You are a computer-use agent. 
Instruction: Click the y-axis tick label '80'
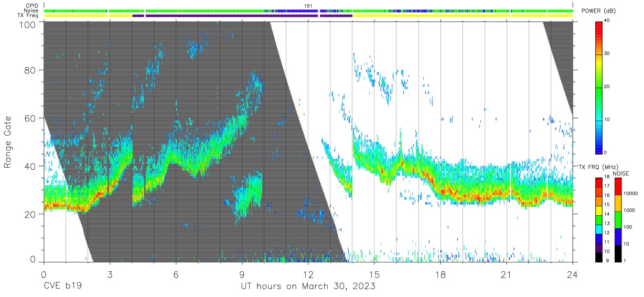point(31,70)
